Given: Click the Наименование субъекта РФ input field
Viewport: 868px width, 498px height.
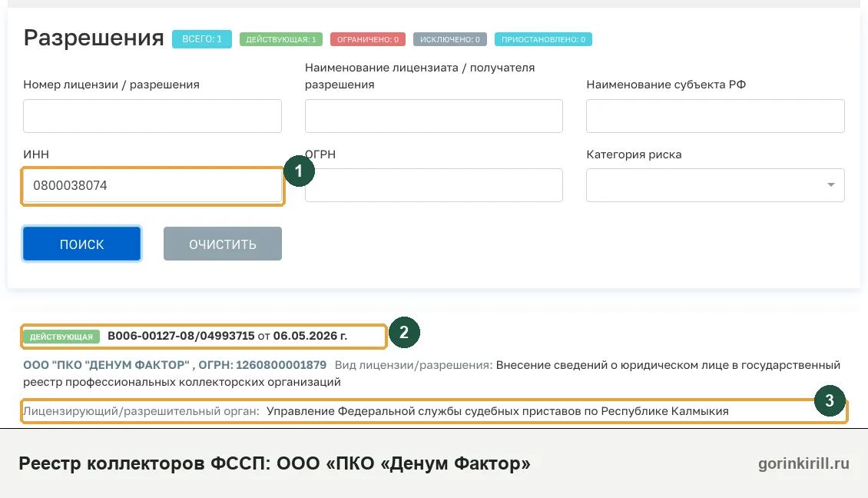Looking at the screenshot, I should click(x=715, y=116).
